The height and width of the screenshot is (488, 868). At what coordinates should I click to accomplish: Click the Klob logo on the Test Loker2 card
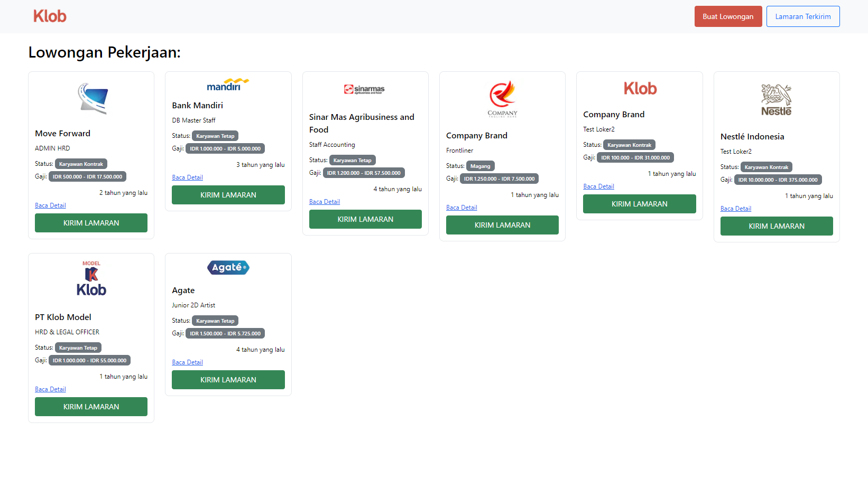(640, 88)
